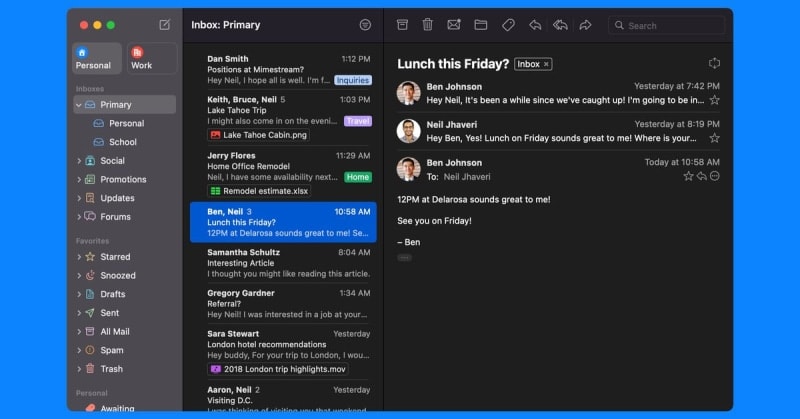Click the compose new message icon
Image resolution: width=800 pixels, height=419 pixels.
tap(165, 25)
